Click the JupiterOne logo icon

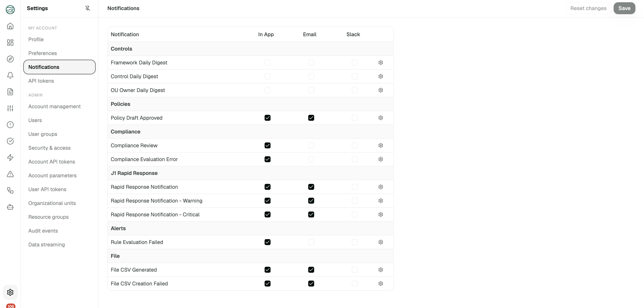[x=10, y=10]
